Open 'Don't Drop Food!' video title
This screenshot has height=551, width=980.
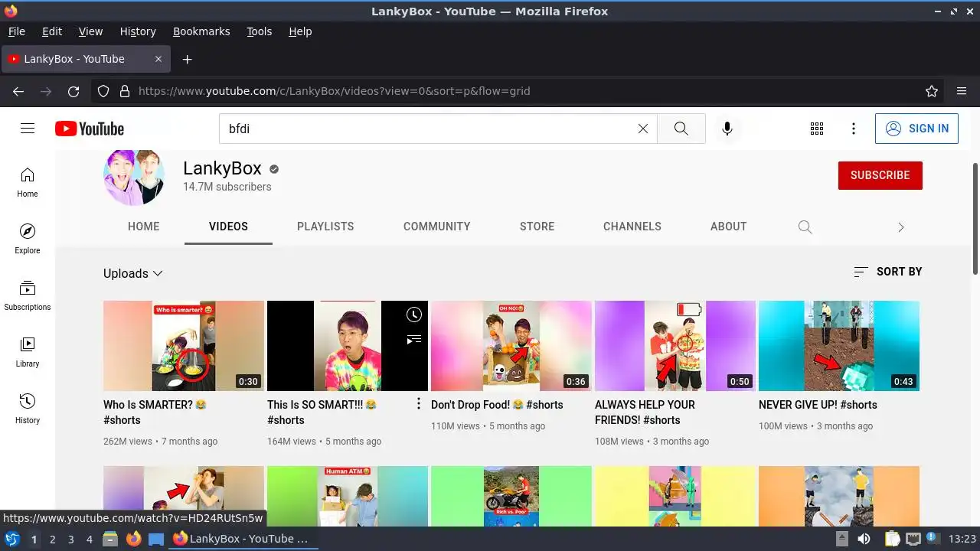(x=497, y=404)
